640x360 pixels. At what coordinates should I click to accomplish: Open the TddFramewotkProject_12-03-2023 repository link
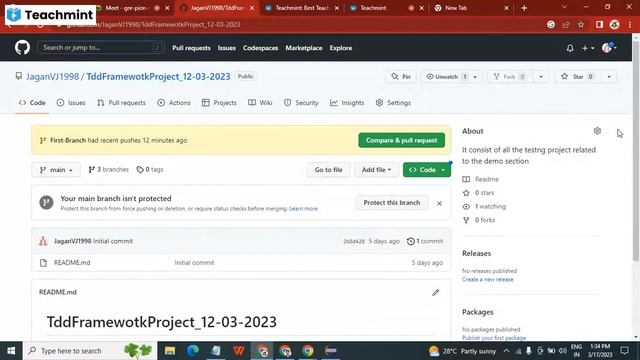(158, 77)
